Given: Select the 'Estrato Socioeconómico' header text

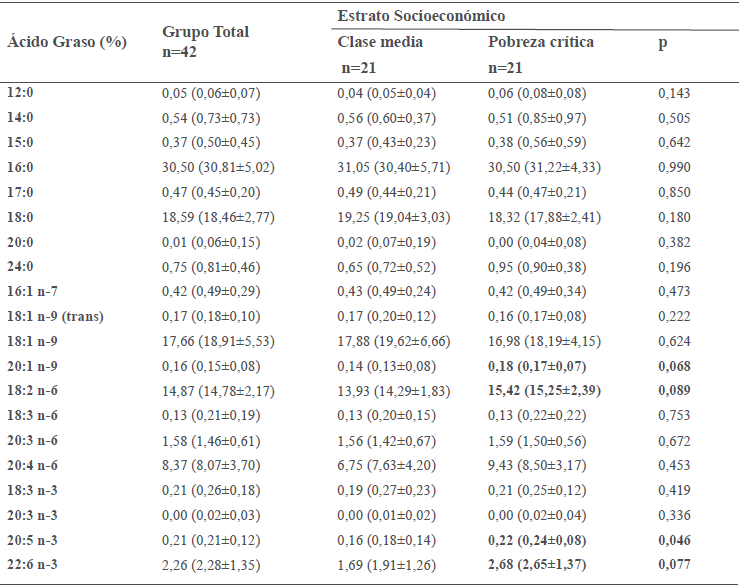Looking at the screenshot, I should click(421, 17).
